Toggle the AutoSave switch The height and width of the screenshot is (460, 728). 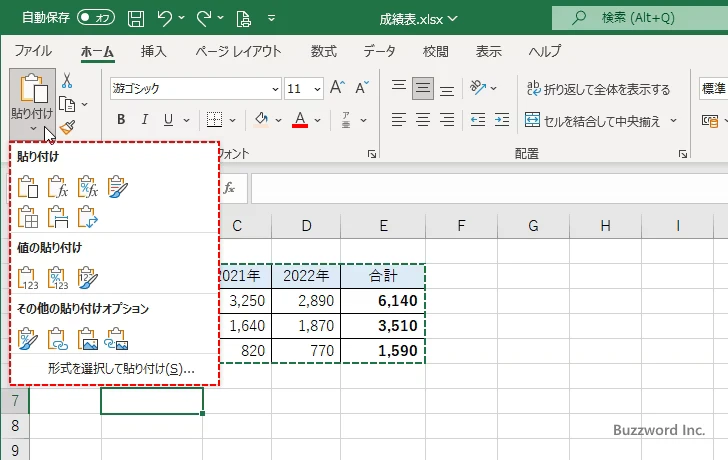96,18
